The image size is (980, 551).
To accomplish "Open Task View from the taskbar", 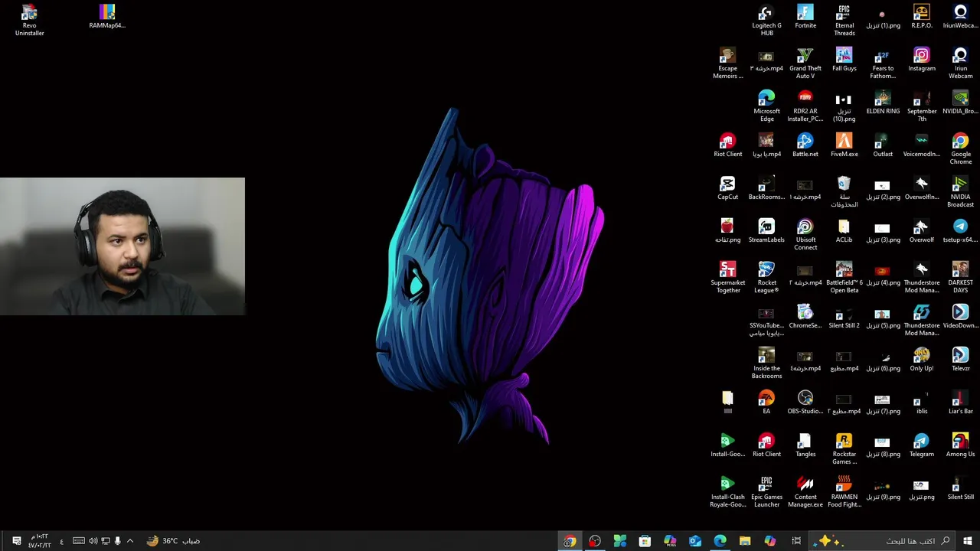I will tap(796, 541).
